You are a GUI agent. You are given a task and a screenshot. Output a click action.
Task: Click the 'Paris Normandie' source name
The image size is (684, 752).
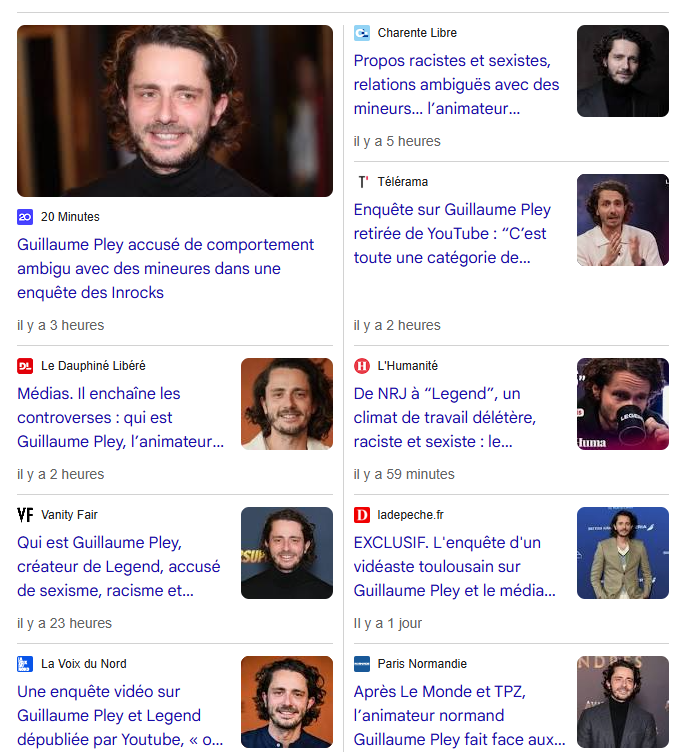point(422,664)
